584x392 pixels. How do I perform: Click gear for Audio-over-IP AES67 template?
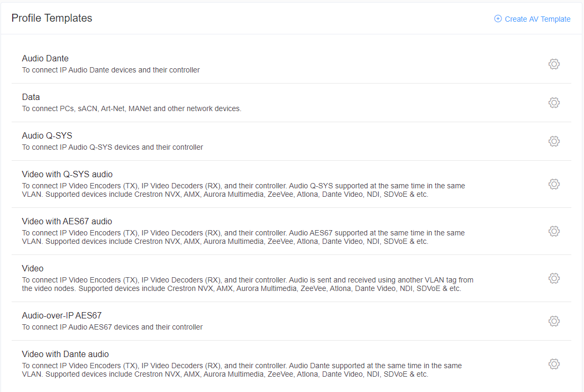(x=554, y=321)
